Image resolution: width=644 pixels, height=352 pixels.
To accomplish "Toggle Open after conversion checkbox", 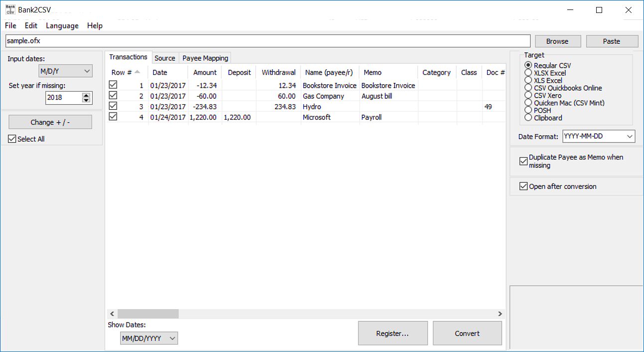I will (523, 186).
